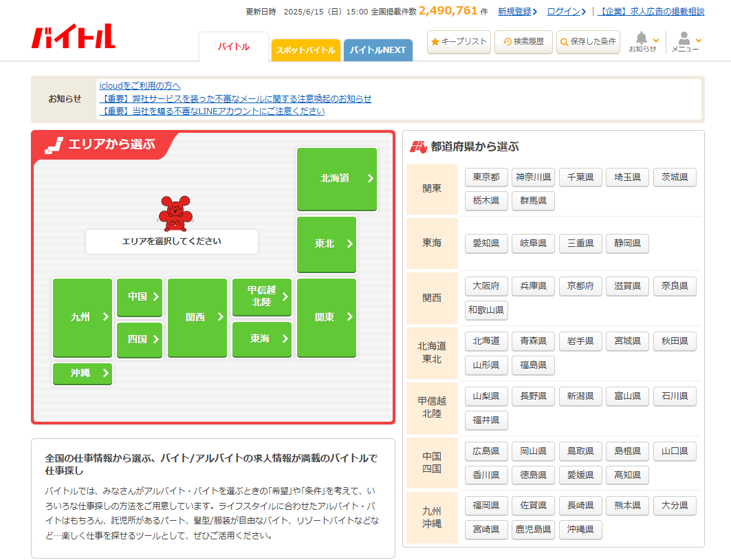
Task: Open 検索履歴 search history button
Action: tap(523, 42)
